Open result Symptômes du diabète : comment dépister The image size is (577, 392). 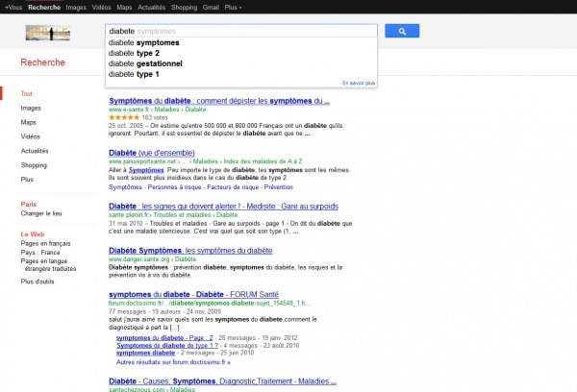pos(219,101)
